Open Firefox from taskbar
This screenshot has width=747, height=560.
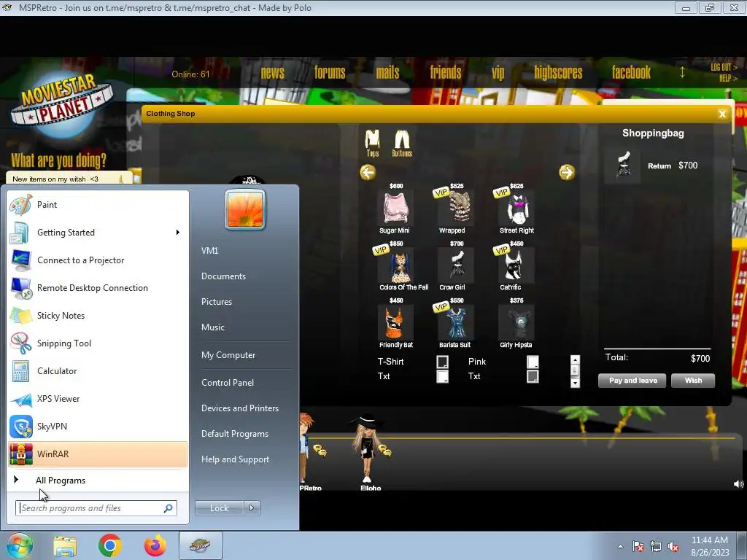pos(155,545)
